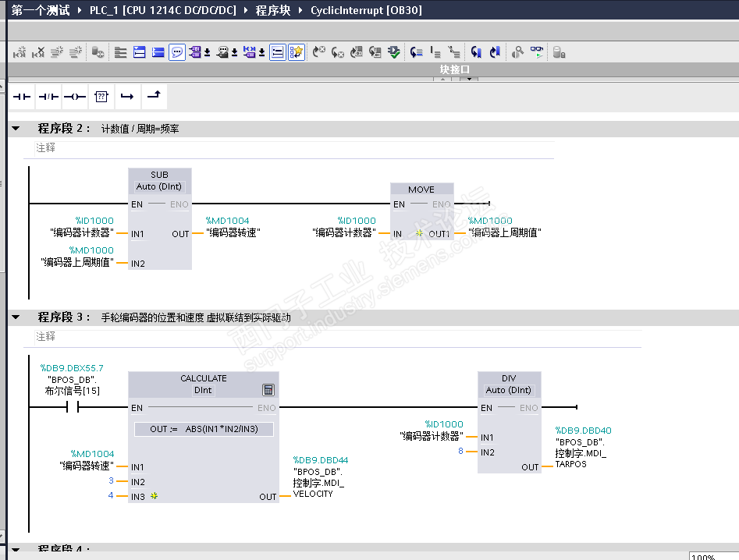This screenshot has height=560, width=739.
Task: Click breadcrumb PLC_1 [CPU 1214C DC/DC/DC]
Action: click(163, 10)
